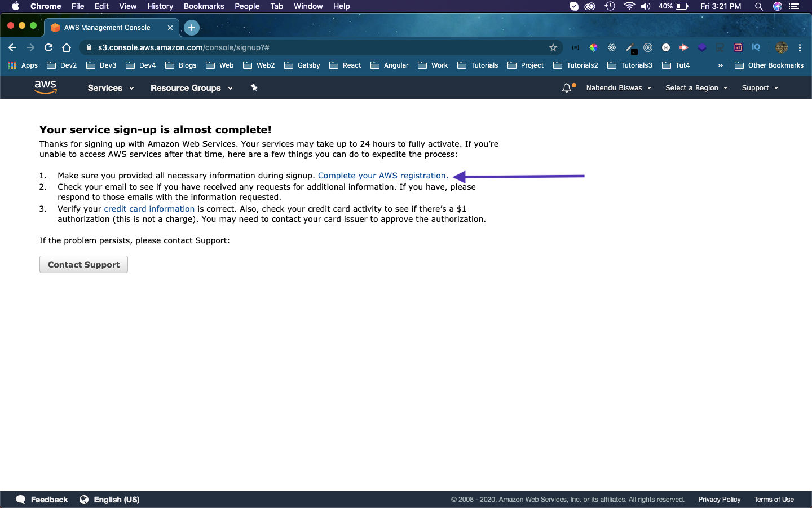Screen dimensions: 812x508
Task: Open the pink video recorder extension
Action: click(x=684, y=47)
